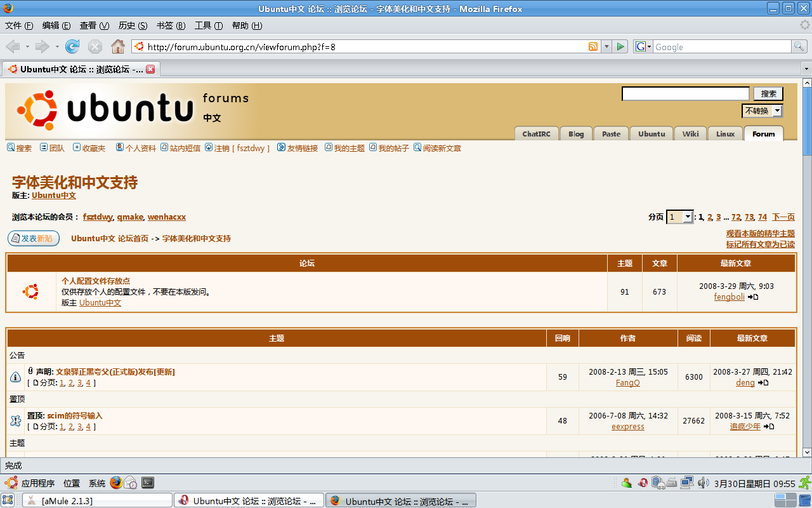Screen dimensions: 812x508
Task: Switch to the ChatIRC site tab
Action: pyautogui.click(x=536, y=133)
